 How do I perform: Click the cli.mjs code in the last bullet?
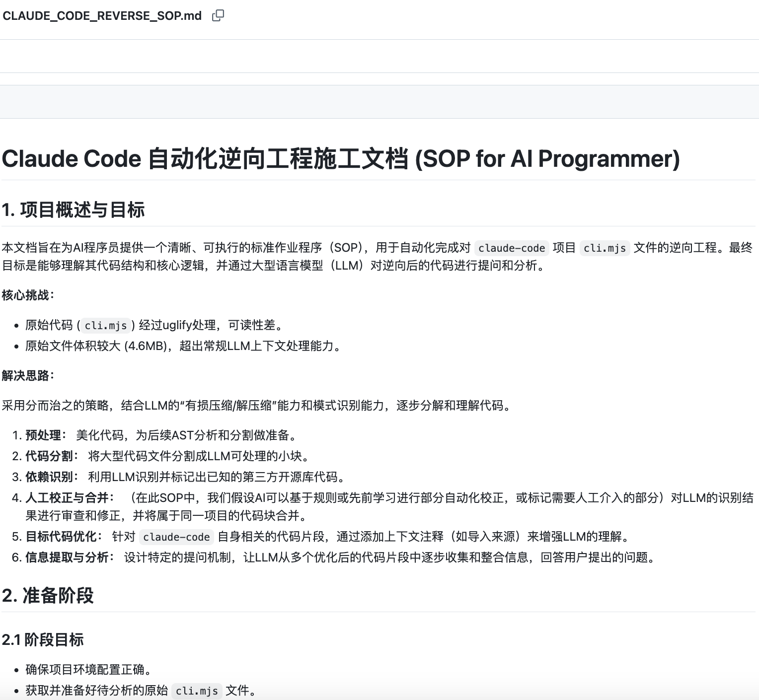(197, 691)
